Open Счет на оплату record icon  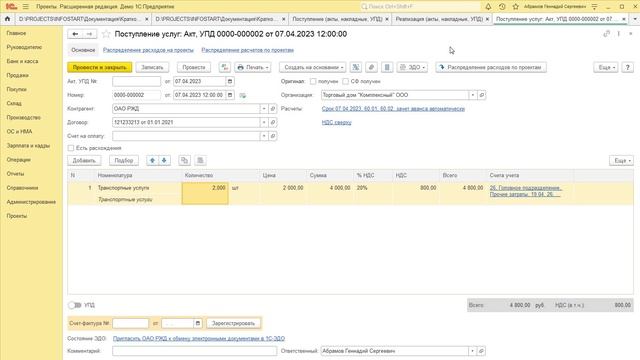pyautogui.click(x=273, y=136)
